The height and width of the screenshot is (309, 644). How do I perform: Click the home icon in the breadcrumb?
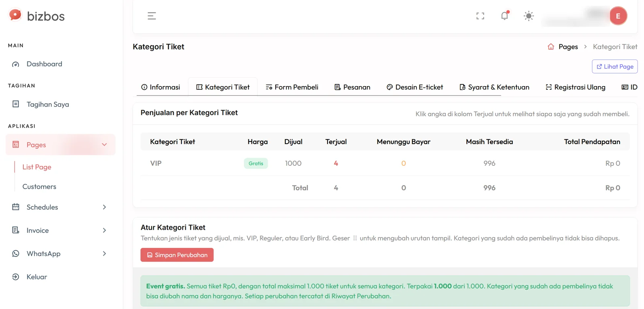click(x=551, y=47)
